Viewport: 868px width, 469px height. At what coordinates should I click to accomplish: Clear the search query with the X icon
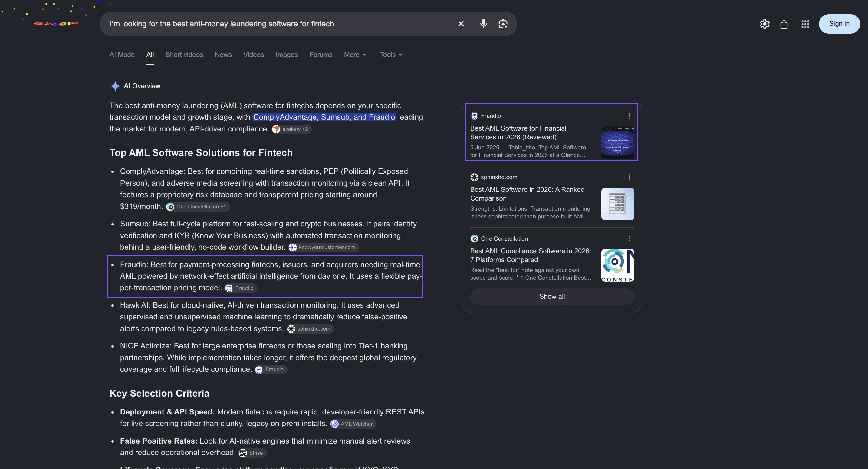pos(461,24)
